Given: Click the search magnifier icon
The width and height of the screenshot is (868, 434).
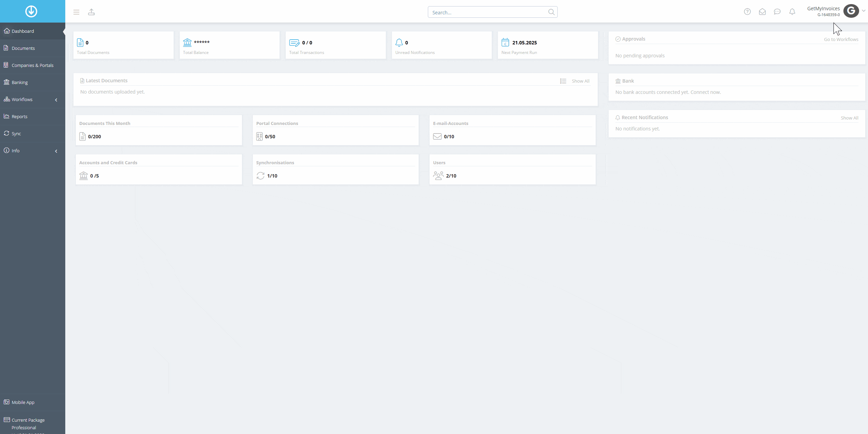Looking at the screenshot, I should 551,12.
